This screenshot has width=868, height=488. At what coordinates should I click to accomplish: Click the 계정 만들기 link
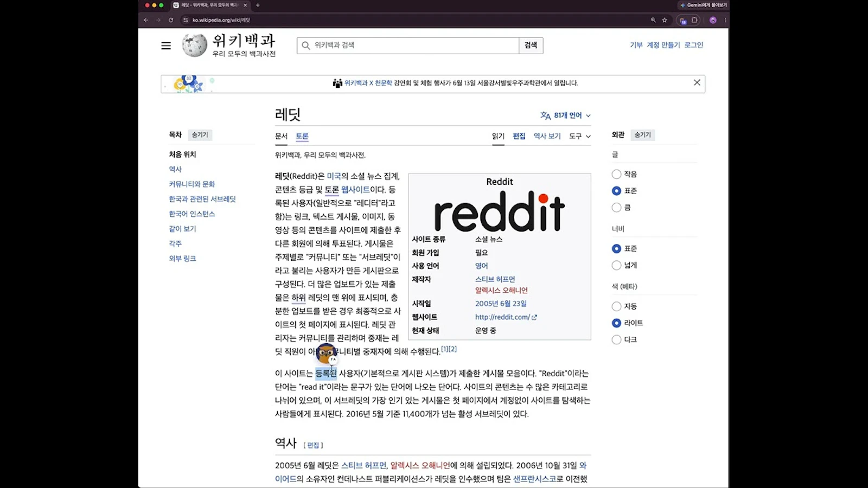(x=663, y=45)
